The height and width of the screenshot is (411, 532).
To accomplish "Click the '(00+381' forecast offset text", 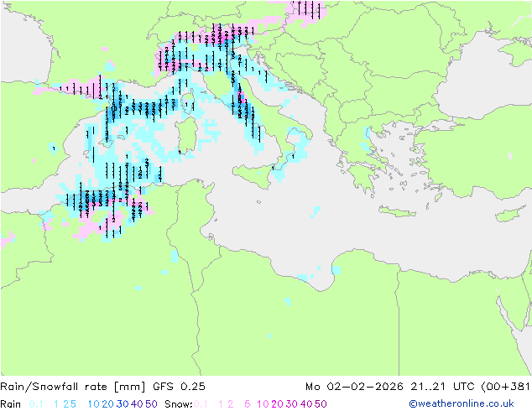I will pyautogui.click(x=505, y=387).
